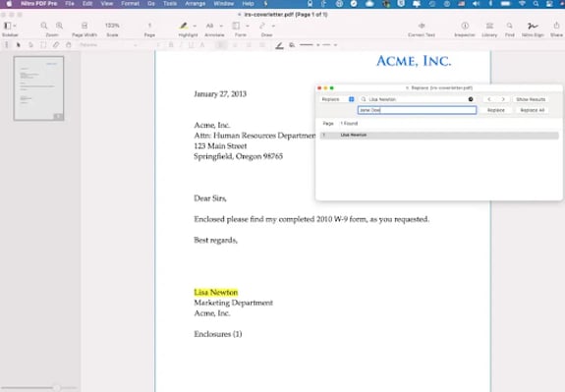
Task: Open the File menu
Action: [70, 4]
